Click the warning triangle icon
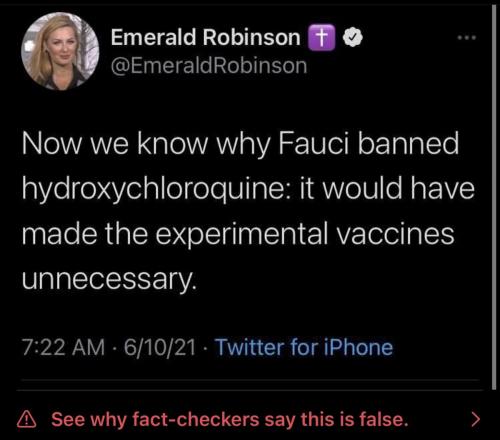This screenshot has height=440, width=500. click(27, 419)
